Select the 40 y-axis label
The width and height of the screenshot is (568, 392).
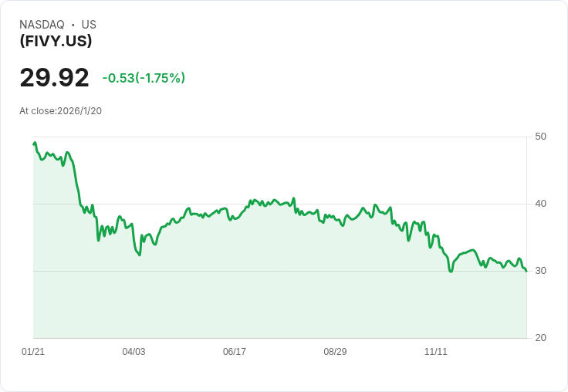tap(540, 204)
